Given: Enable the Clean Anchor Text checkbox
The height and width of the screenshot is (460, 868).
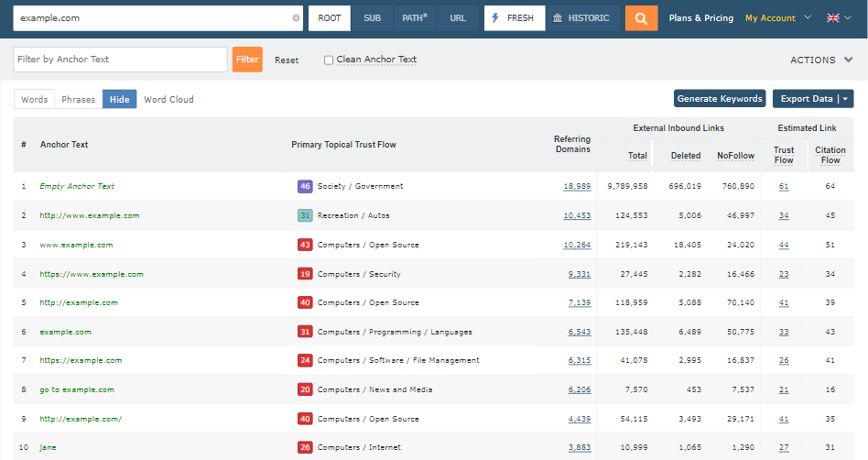Looking at the screenshot, I should [329, 60].
